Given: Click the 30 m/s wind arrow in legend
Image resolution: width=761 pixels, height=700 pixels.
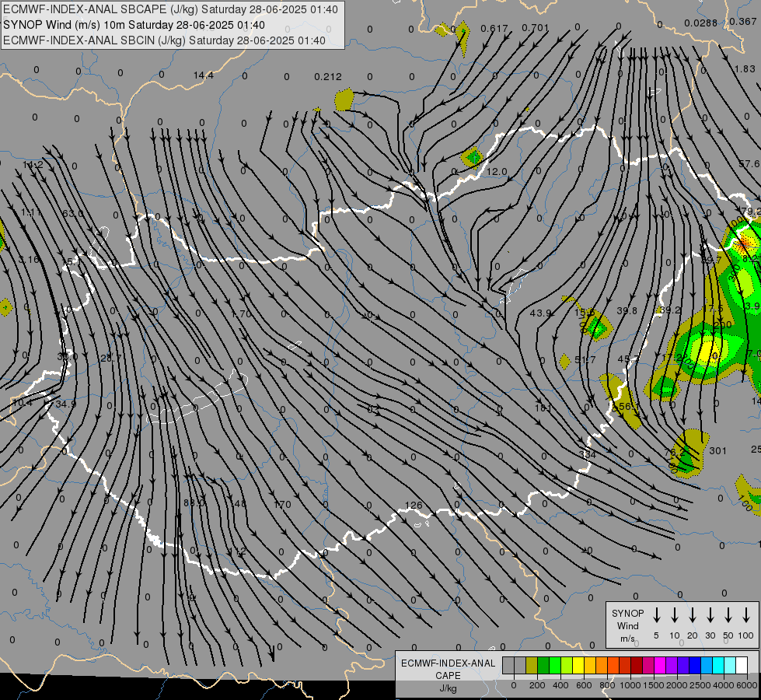Looking at the screenshot, I should tap(710, 615).
